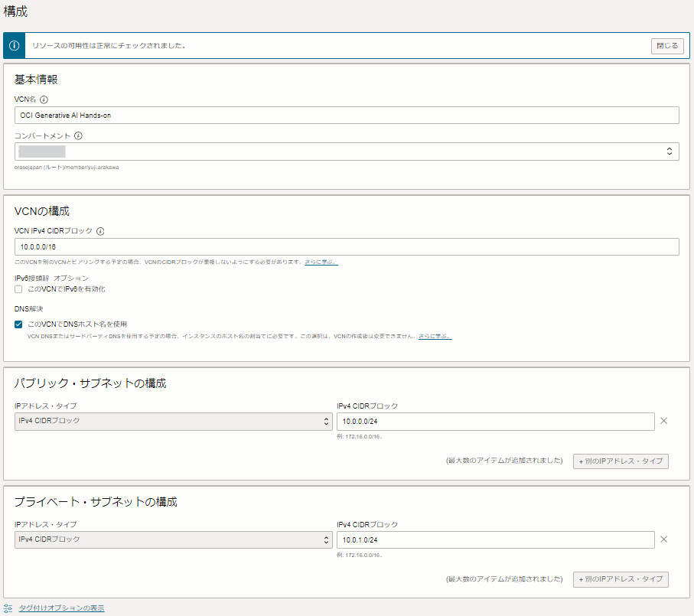Click the このVCNでIPv6を有効化 label
Viewport: 694px width, 616px height.
pos(67,289)
